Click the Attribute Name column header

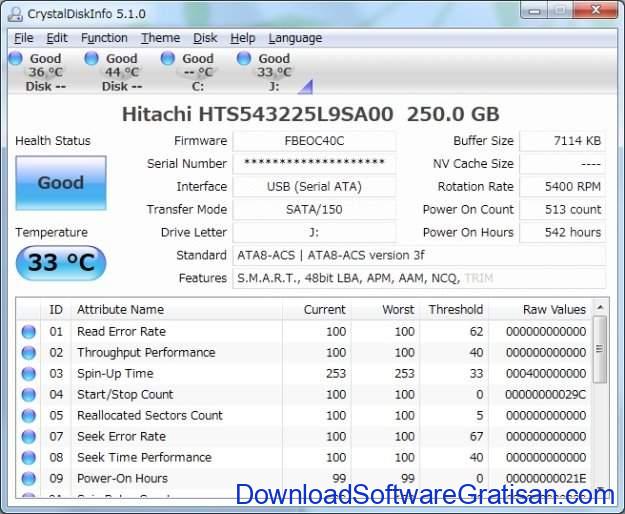(x=177, y=310)
